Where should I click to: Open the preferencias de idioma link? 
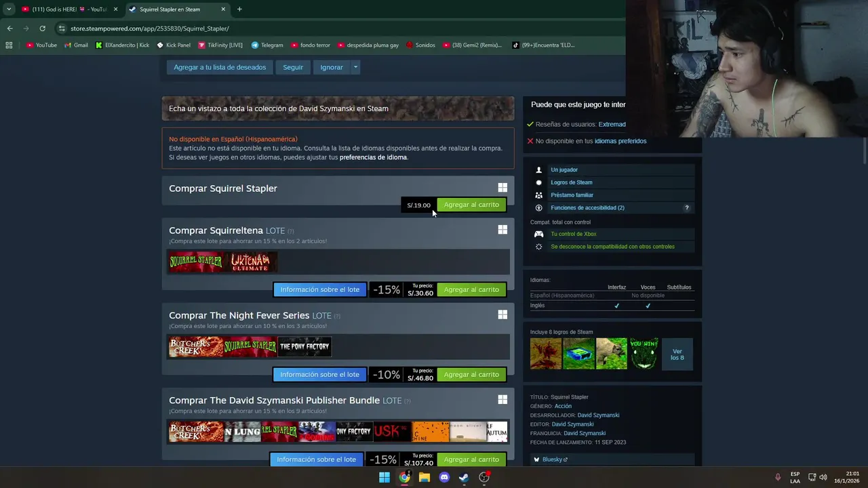(373, 157)
